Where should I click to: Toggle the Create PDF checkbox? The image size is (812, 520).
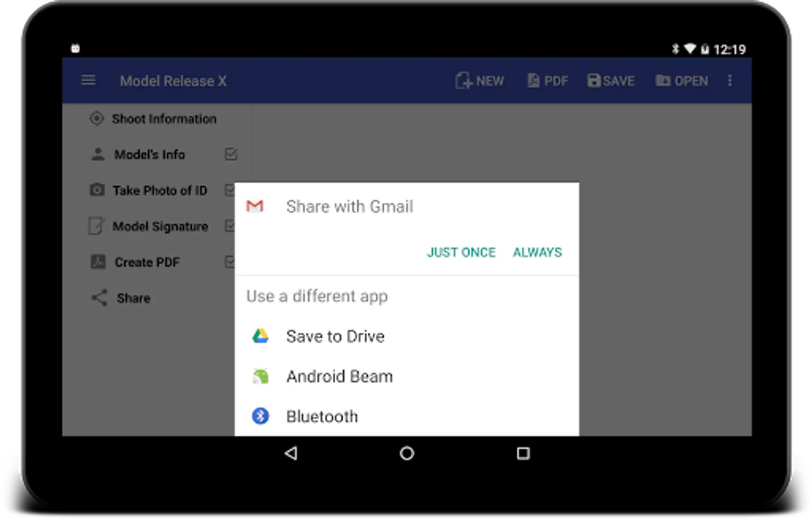pyautogui.click(x=229, y=262)
